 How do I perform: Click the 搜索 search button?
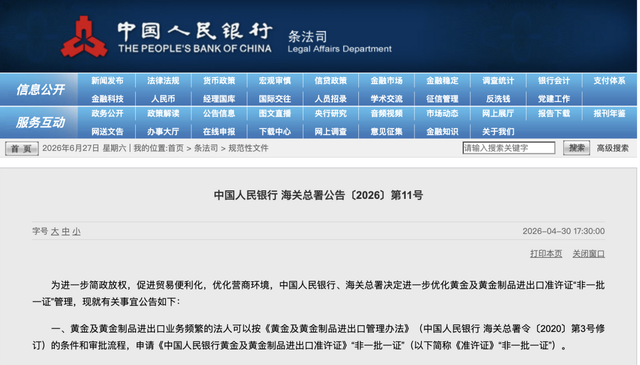tap(576, 148)
